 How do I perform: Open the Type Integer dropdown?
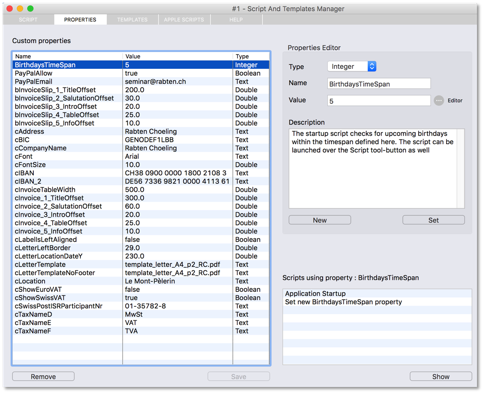tap(352, 66)
